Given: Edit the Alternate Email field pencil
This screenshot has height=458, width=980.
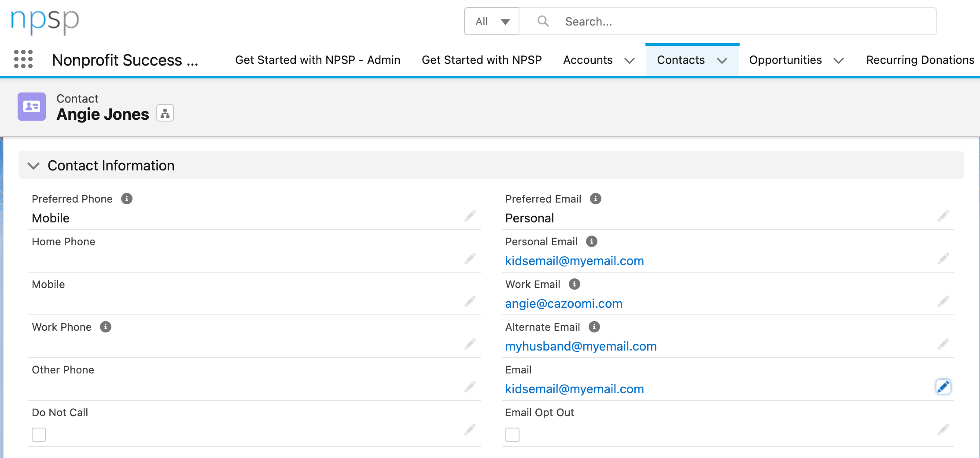Looking at the screenshot, I should (x=943, y=344).
